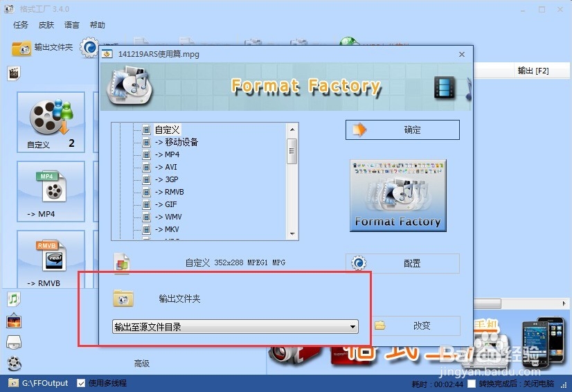The image size is (572, 392).
Task: Click the film strip icon in banner
Action: coord(445,87)
